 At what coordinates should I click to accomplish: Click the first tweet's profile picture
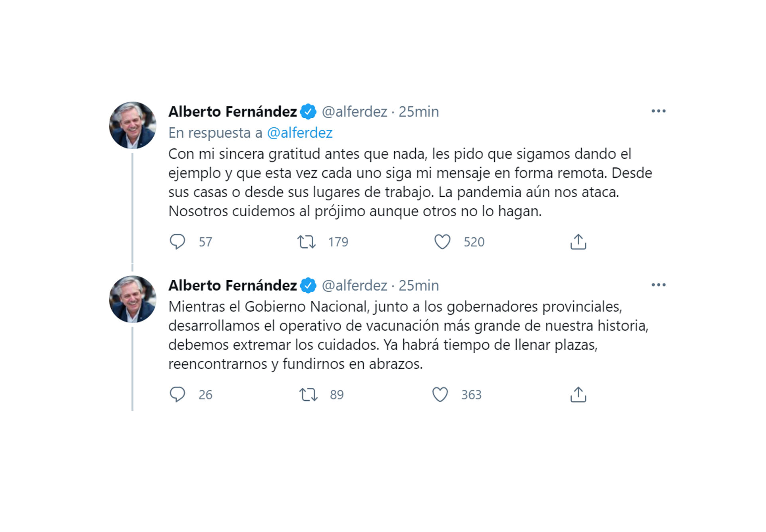132,125
